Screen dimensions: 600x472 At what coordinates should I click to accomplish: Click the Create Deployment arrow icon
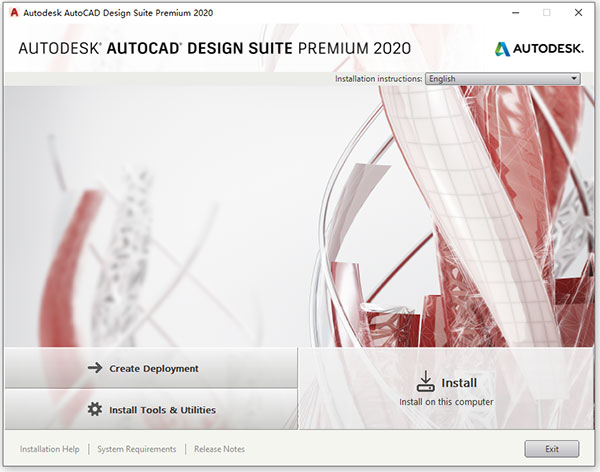pos(95,368)
